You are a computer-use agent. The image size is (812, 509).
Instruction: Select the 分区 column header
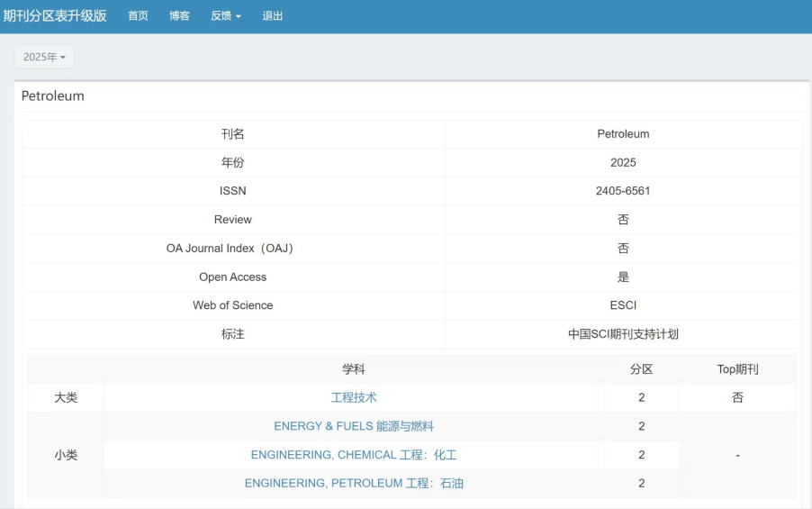641,369
